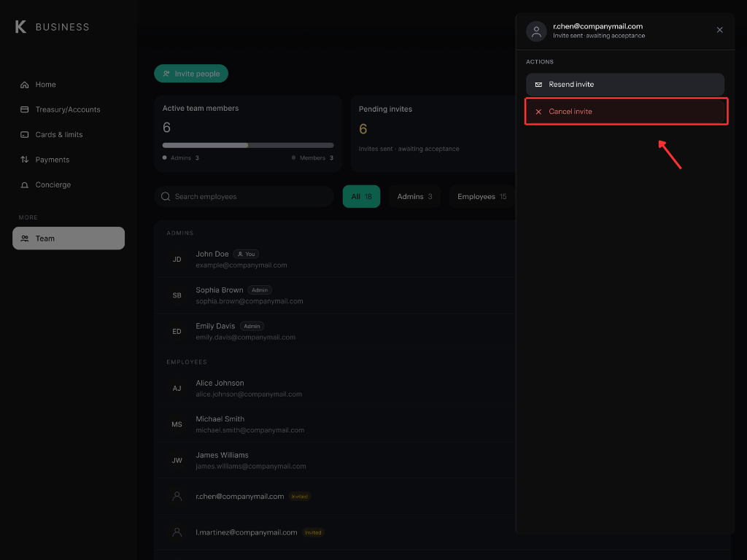Click the admins/members ratio progress bar
This screenshot has width=747, height=560.
click(x=248, y=145)
